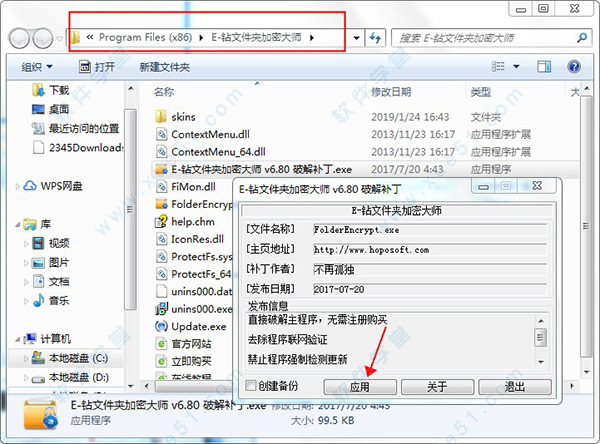Click the refresh icon beside the address bar
Screen dimensions: 600x444
coord(375,38)
